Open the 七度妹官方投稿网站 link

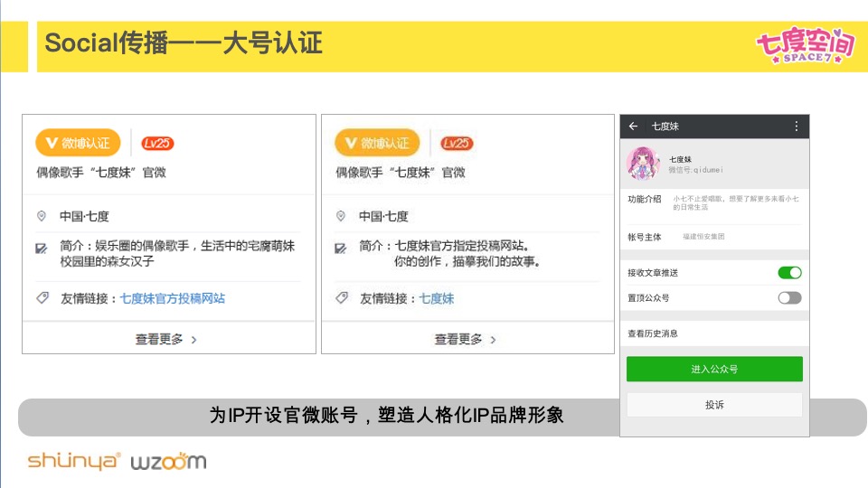tap(172, 299)
